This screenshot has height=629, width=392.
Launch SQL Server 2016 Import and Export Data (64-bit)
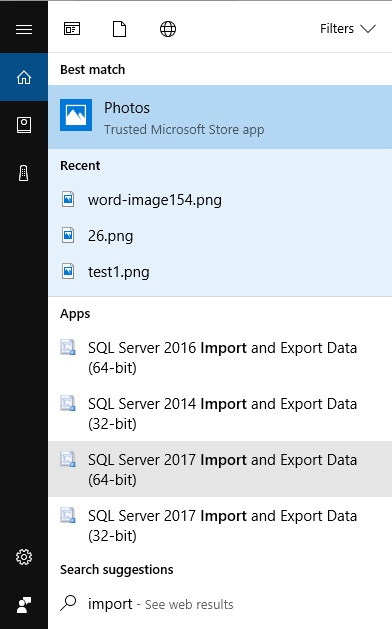220,357
